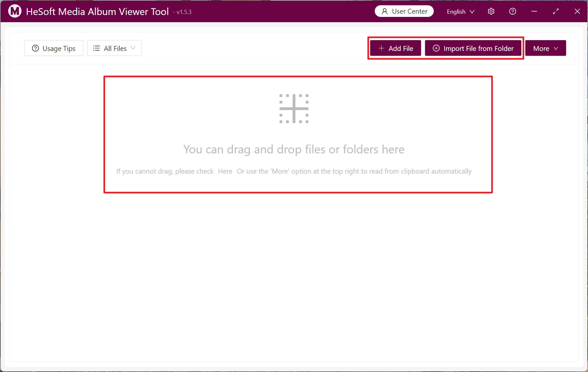The width and height of the screenshot is (588, 372).
Task: Click the drag-and-drop grid icon
Action: pos(294,109)
